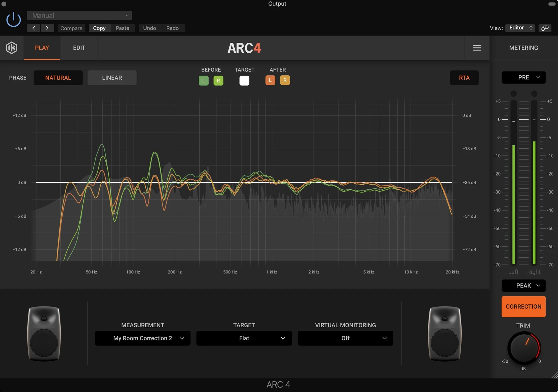Select the PLAY tab
Viewport: 558px width, 392px height.
click(x=42, y=48)
